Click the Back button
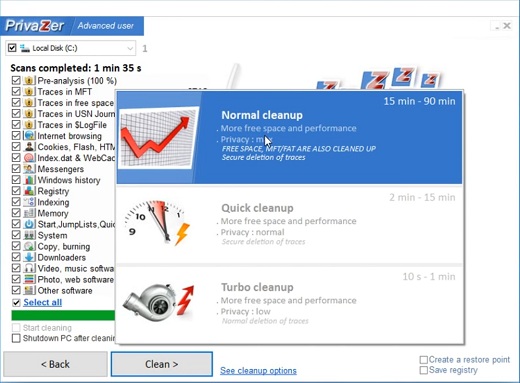Viewport: 520px width, 383px height. click(55, 364)
